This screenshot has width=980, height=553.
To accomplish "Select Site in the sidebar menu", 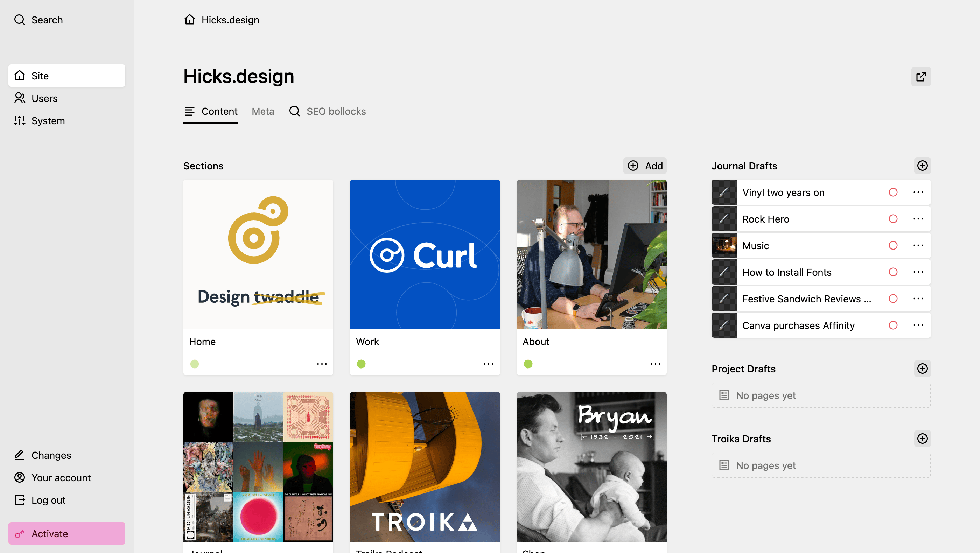I will [66, 76].
